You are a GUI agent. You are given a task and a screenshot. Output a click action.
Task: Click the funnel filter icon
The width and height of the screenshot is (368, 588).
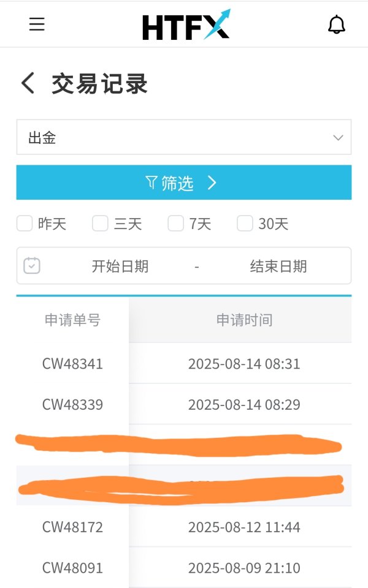point(151,183)
